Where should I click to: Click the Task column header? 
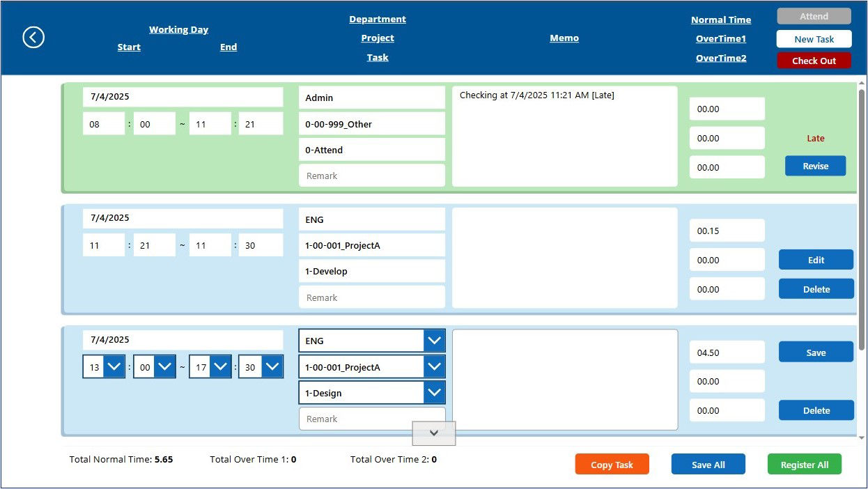coord(378,58)
